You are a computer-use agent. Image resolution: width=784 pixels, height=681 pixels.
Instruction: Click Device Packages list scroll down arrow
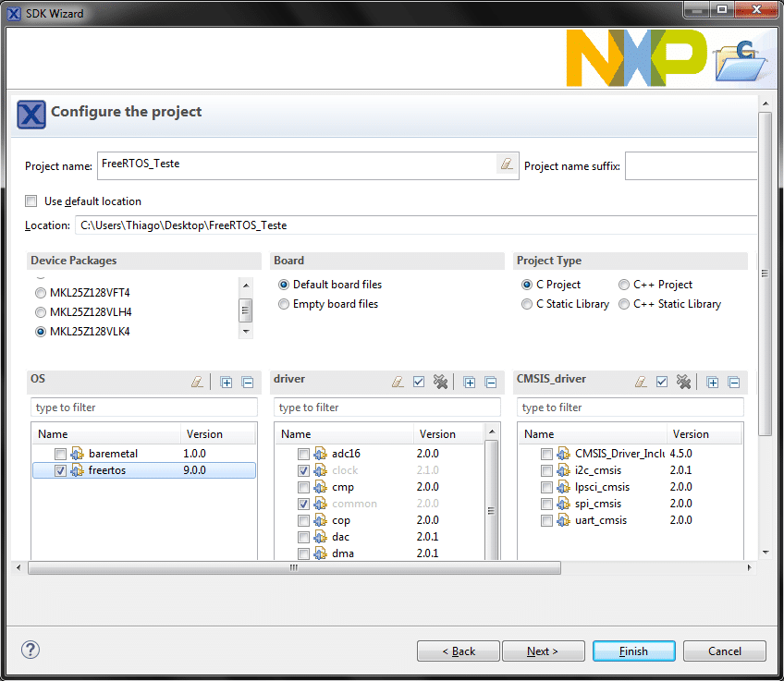tap(246, 331)
